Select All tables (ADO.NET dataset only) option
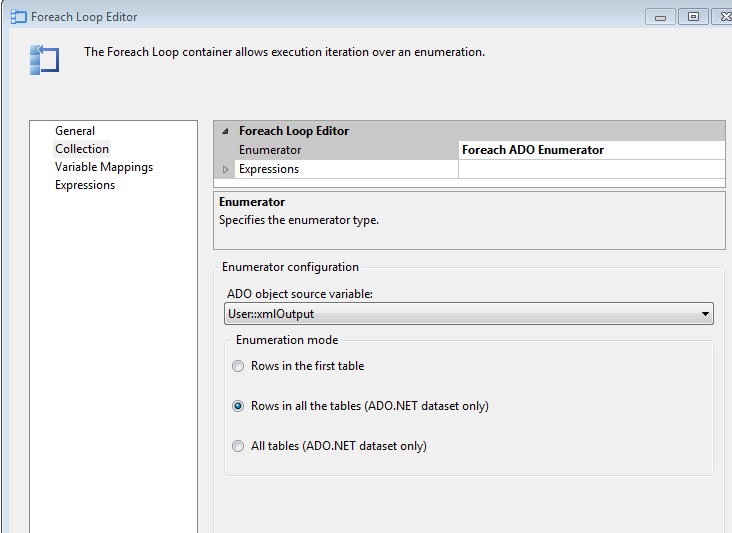This screenshot has height=533, width=732. click(238, 446)
